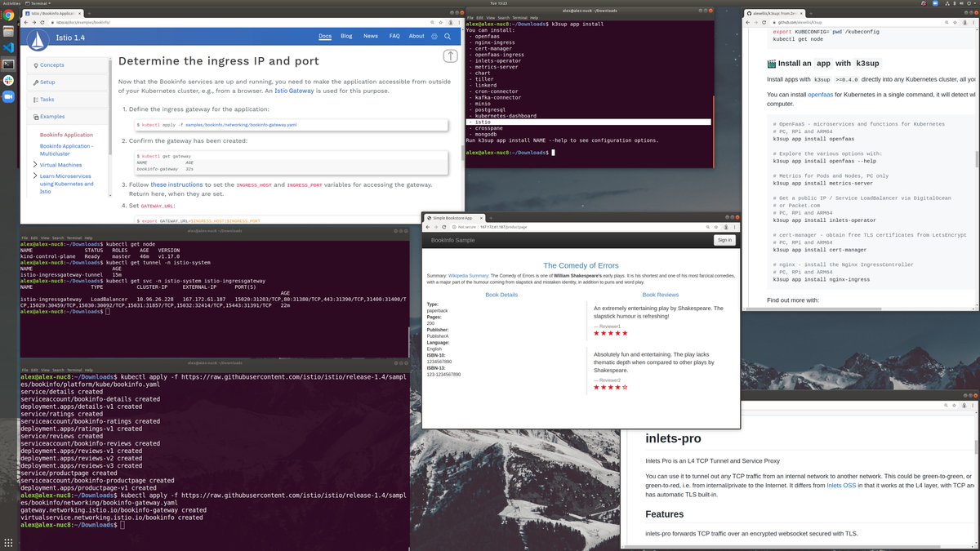Close the Simple Bookstore App tab

[480, 218]
